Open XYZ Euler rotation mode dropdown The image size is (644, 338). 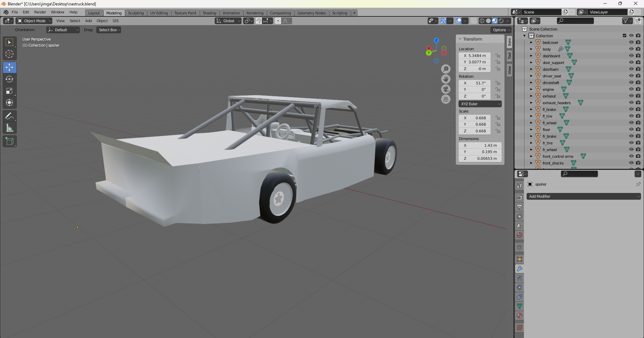pos(480,104)
